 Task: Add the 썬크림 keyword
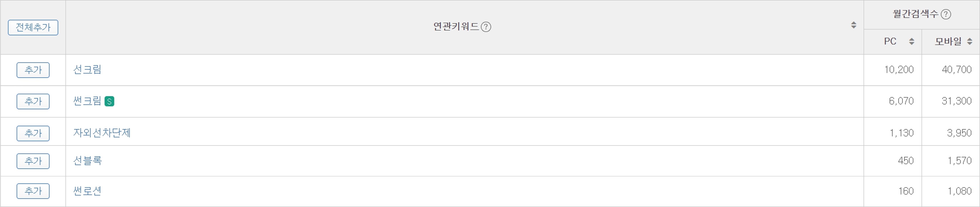pyautogui.click(x=33, y=101)
